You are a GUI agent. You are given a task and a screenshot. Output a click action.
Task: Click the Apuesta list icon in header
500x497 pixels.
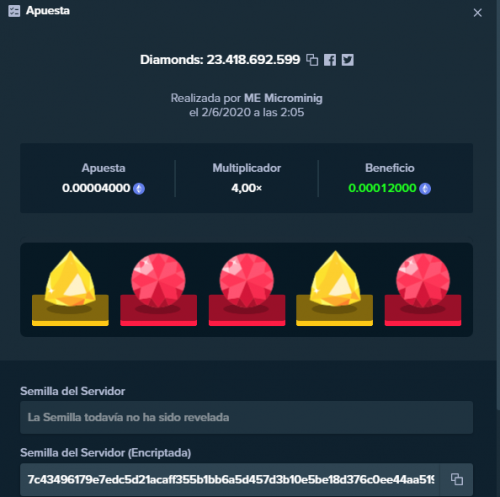[14, 11]
